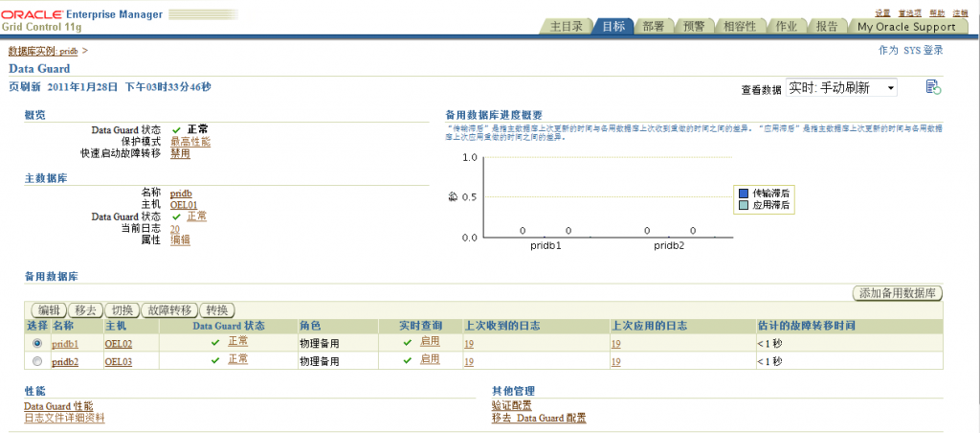Click the 应用滞后 teal legend swatch
The width and height of the screenshot is (980, 433).
[744, 205]
